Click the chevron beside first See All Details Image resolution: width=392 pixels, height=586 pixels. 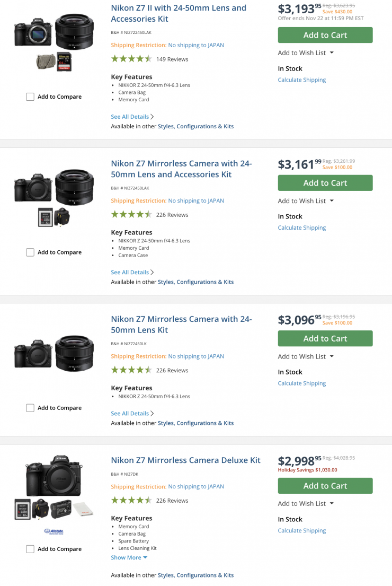[153, 117]
